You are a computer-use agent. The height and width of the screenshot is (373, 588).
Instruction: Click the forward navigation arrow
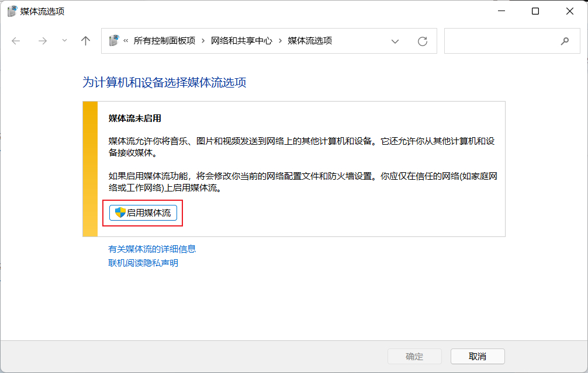tap(42, 41)
